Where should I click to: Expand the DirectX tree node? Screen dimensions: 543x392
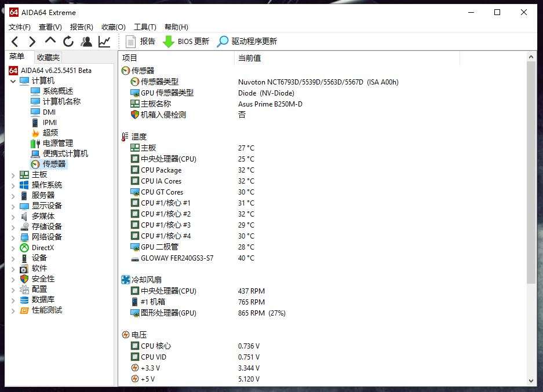click(13, 248)
